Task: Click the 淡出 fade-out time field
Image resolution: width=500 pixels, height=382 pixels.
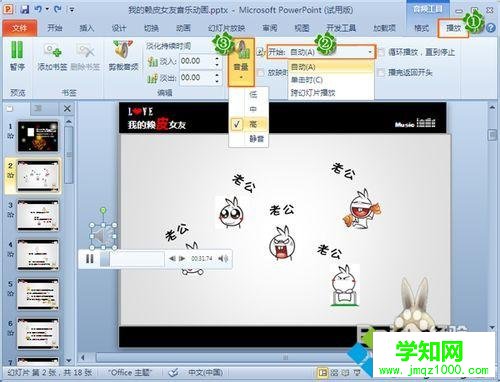Action: pos(196,78)
